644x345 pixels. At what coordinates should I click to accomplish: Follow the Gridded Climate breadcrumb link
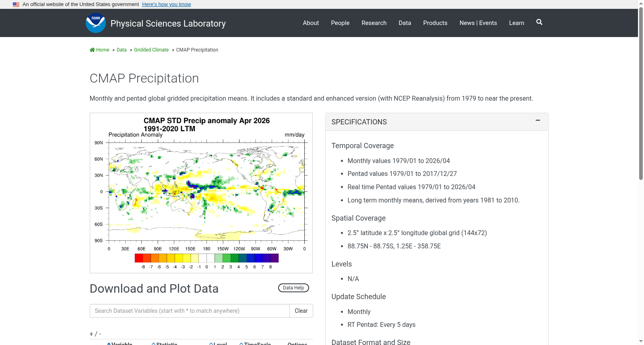(151, 50)
